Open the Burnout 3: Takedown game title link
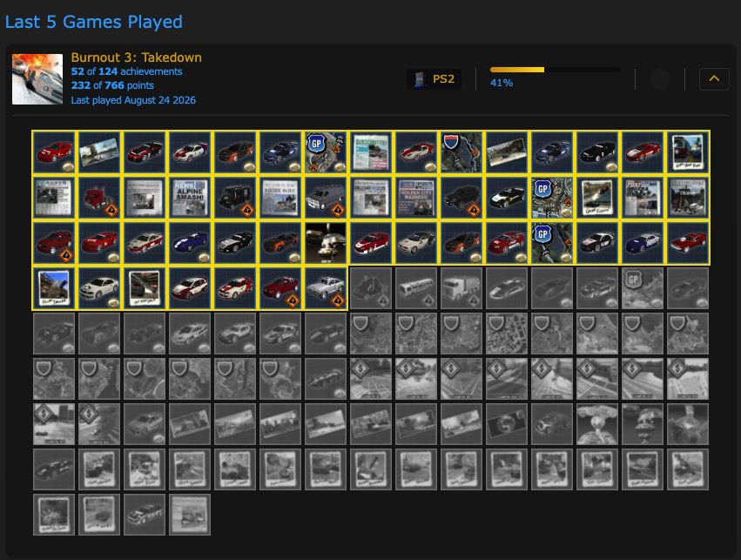 [x=136, y=57]
